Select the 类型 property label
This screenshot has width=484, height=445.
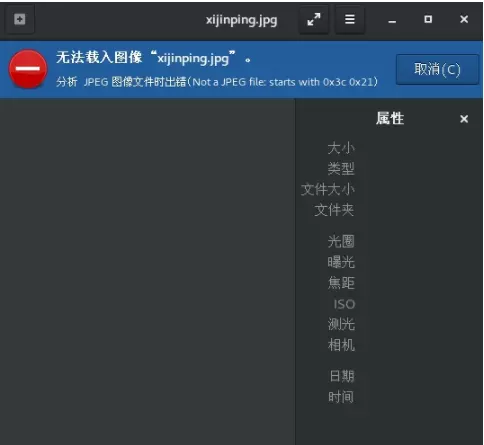coord(341,169)
